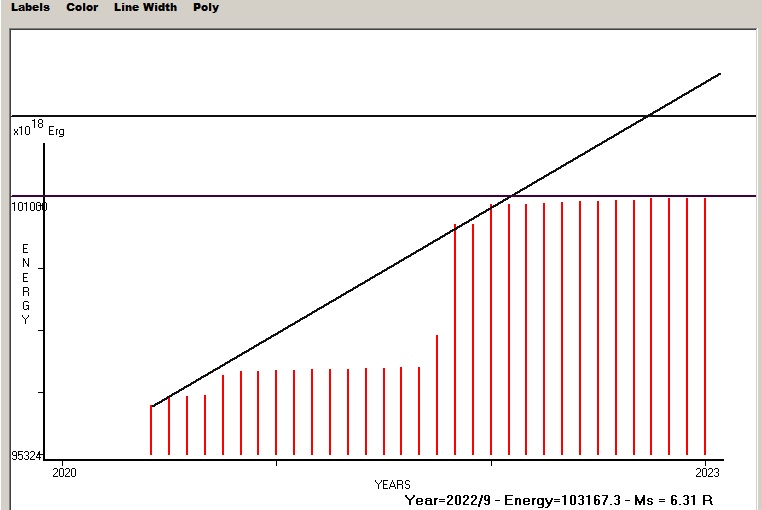Click the 2020 label on the x-axis
This screenshot has height=510, width=762.
click(x=64, y=472)
